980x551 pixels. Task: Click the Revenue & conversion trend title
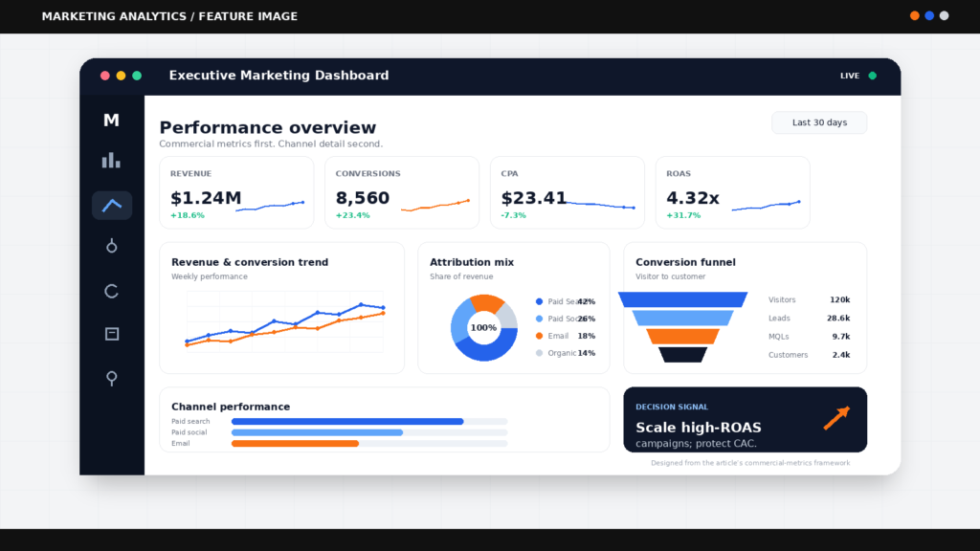tap(250, 262)
